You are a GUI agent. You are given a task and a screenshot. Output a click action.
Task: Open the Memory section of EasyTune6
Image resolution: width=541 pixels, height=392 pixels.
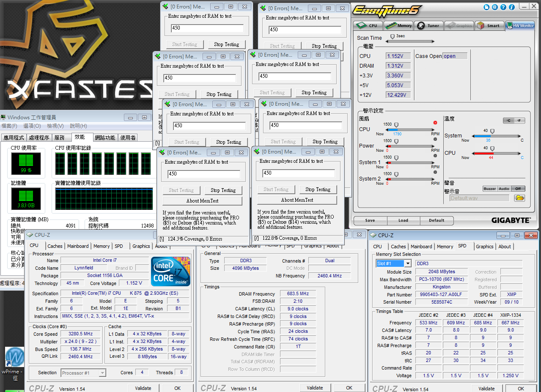tap(398, 25)
